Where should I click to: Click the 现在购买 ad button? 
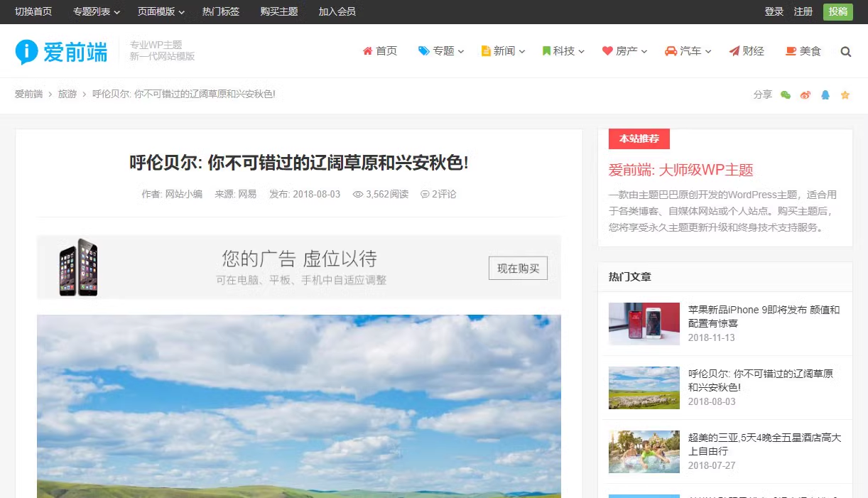(518, 268)
